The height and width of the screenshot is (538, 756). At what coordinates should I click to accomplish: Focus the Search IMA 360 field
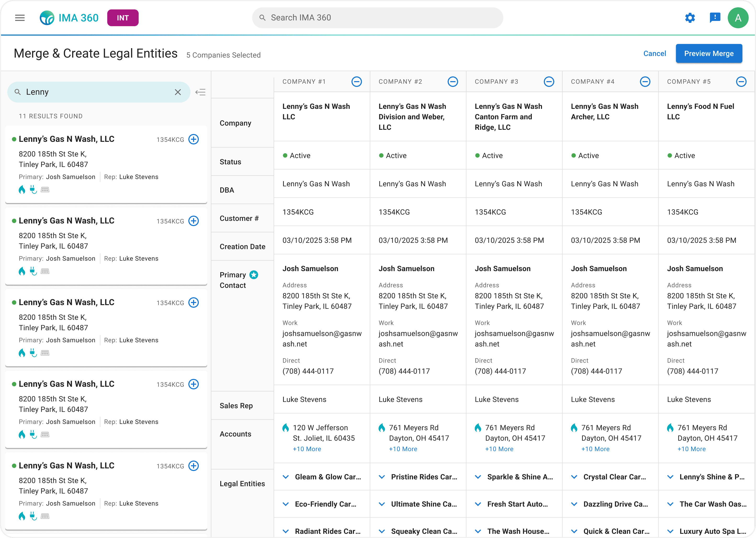coord(377,18)
